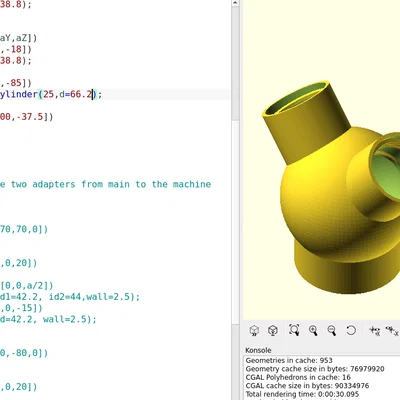Click the Preview icon in viewer toolbar
400x400 pixels.
click(254, 330)
